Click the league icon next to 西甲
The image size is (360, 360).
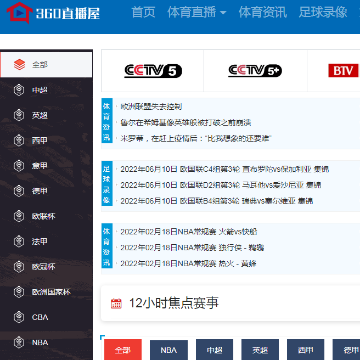point(19,140)
